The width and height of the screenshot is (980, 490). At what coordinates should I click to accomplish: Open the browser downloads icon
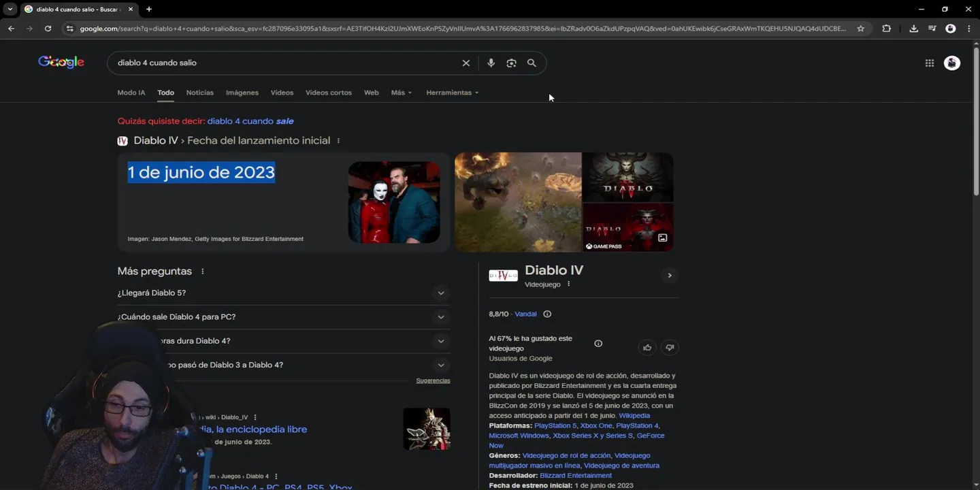pos(913,29)
